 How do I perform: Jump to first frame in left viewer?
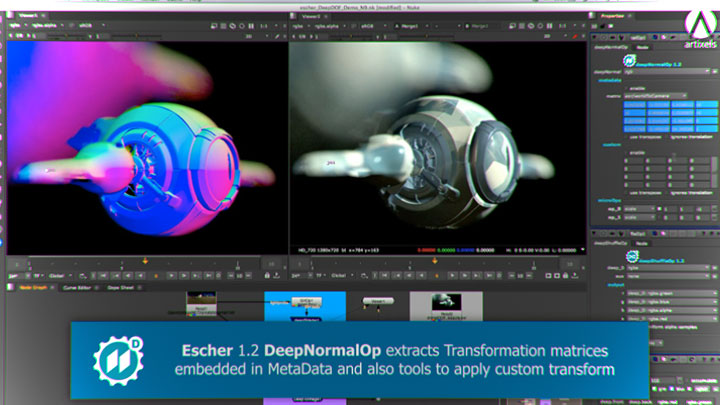tap(103, 276)
